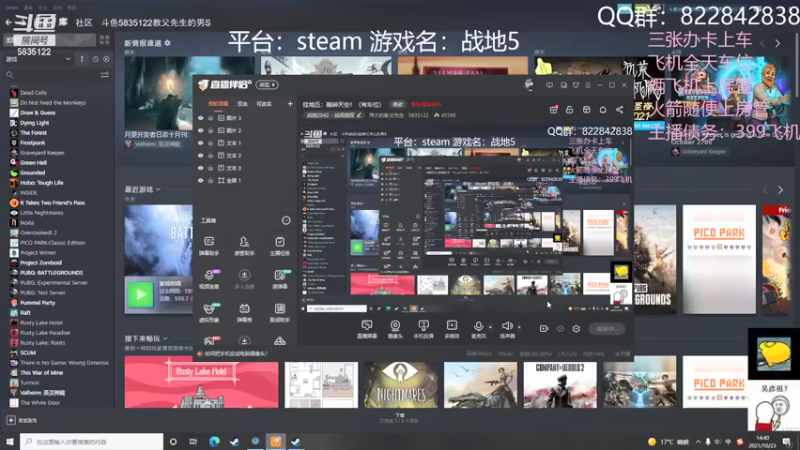The width and height of the screenshot is (800, 450).
Task: Click the gift box icon above preview
Action: [554, 110]
